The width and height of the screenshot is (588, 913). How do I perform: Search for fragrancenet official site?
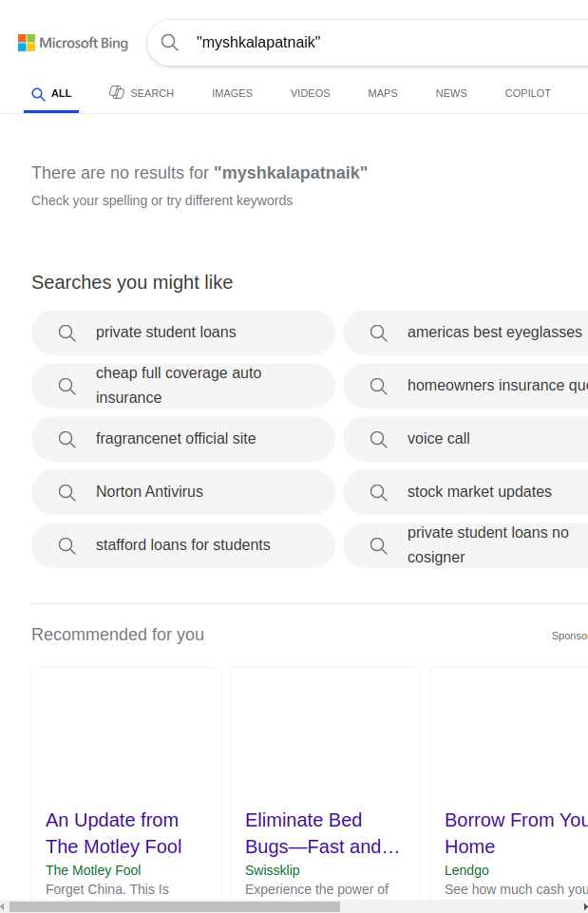point(182,439)
